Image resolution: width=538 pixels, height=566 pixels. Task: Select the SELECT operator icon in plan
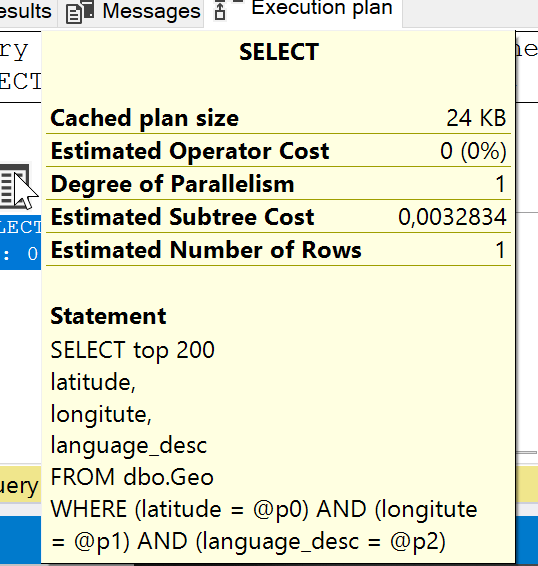(15, 186)
